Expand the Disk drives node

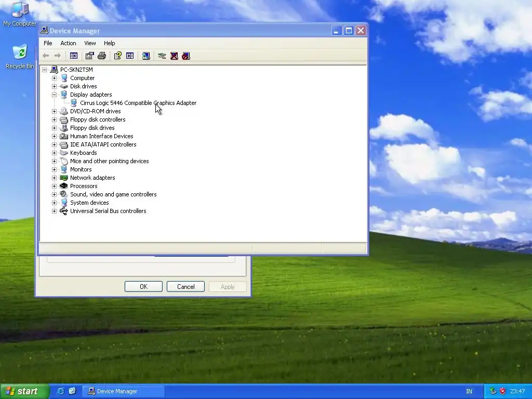tap(54, 86)
